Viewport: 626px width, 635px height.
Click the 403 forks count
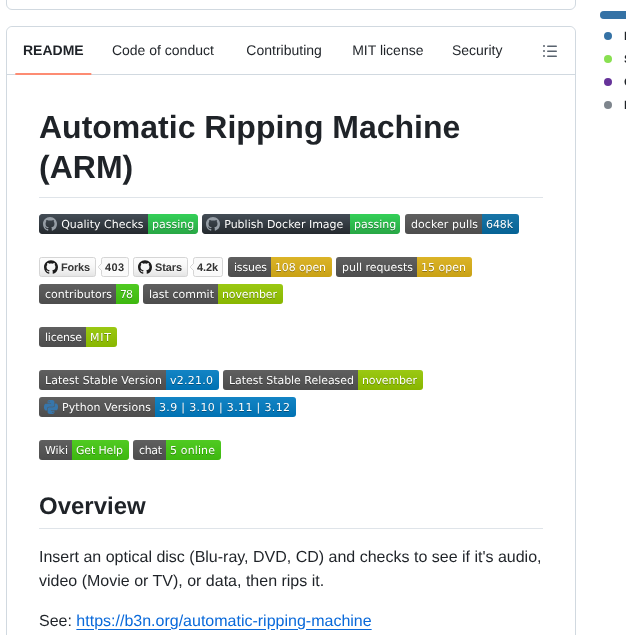[114, 267]
